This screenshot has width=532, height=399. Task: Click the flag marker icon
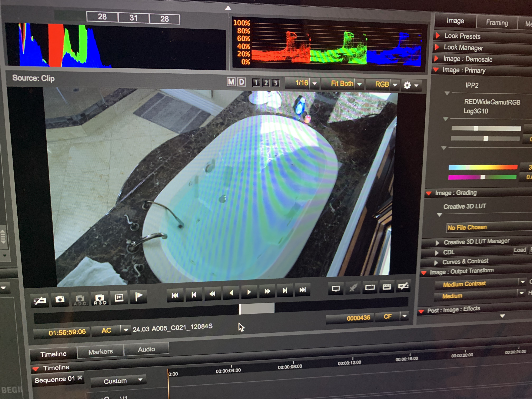click(139, 297)
